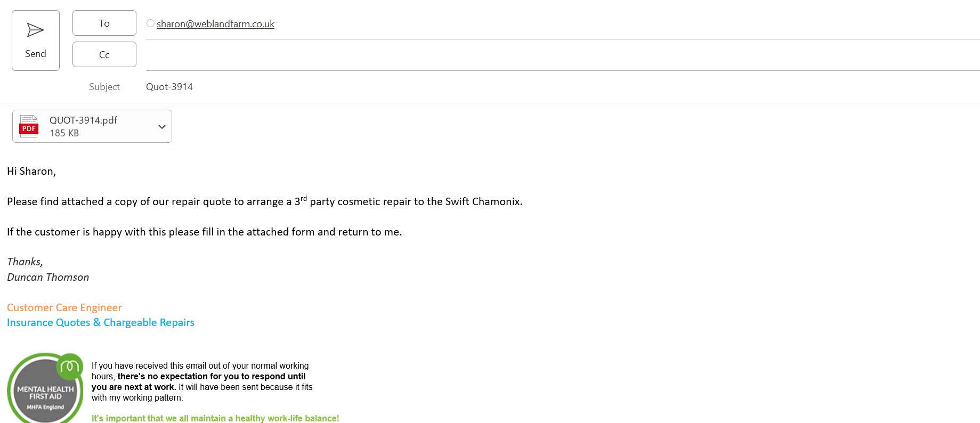Click the 'Subject' label
Image resolution: width=980 pixels, height=423 pixels.
click(x=104, y=87)
